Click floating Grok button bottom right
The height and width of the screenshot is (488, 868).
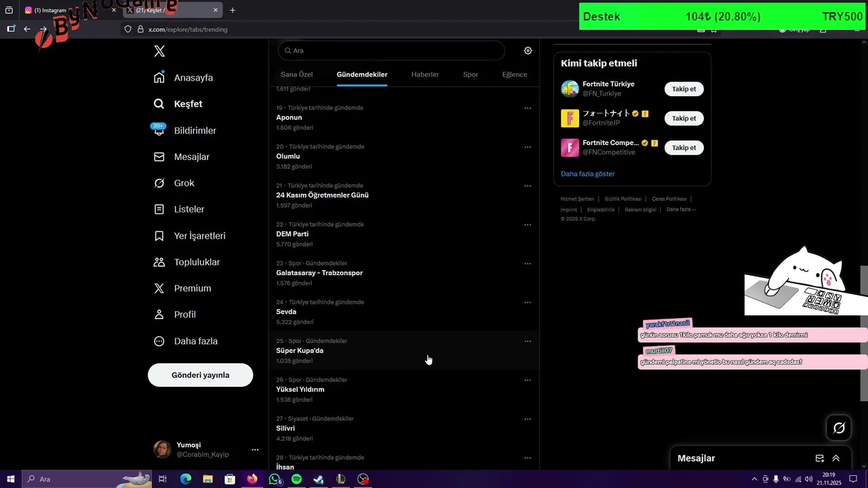[839, 428]
